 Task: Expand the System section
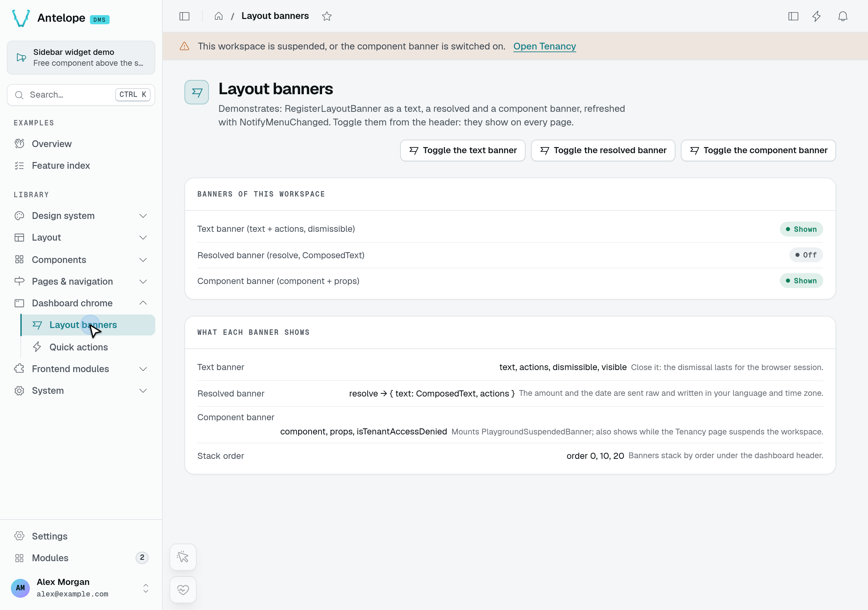tap(81, 390)
